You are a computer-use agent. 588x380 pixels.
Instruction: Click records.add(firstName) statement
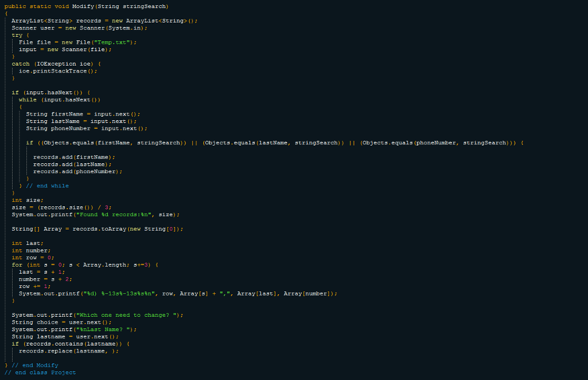(x=74, y=158)
